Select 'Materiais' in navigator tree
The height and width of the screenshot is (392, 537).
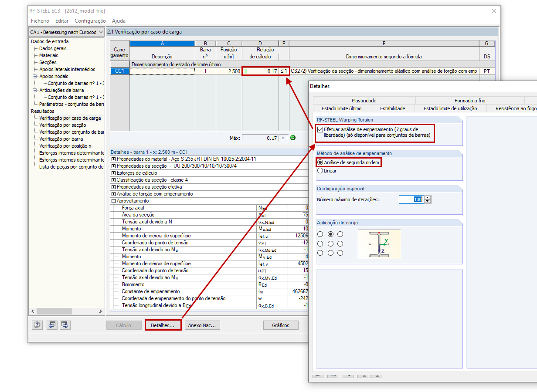click(x=48, y=55)
